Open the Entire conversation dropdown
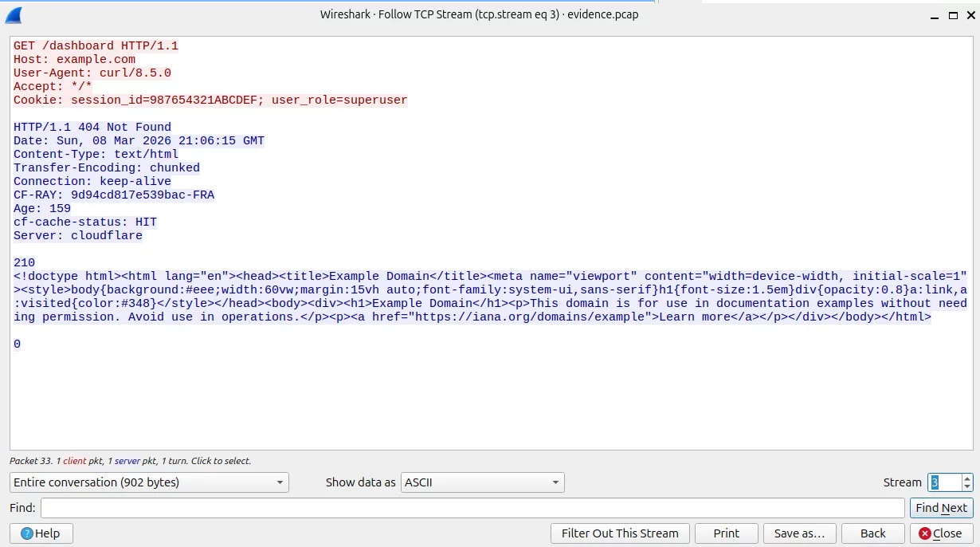This screenshot has width=980, height=547. pyautogui.click(x=149, y=482)
